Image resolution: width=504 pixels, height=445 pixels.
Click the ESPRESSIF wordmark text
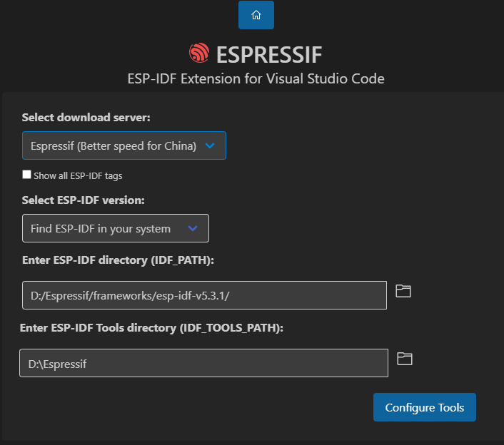(x=269, y=54)
